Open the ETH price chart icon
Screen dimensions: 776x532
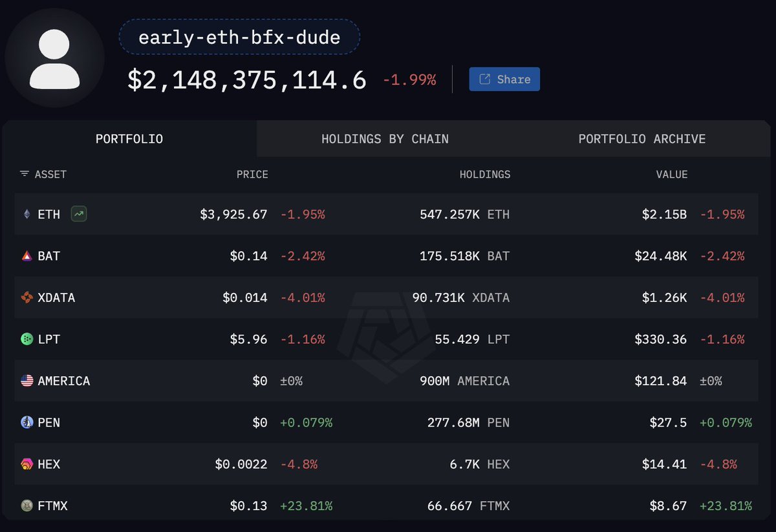(79, 214)
